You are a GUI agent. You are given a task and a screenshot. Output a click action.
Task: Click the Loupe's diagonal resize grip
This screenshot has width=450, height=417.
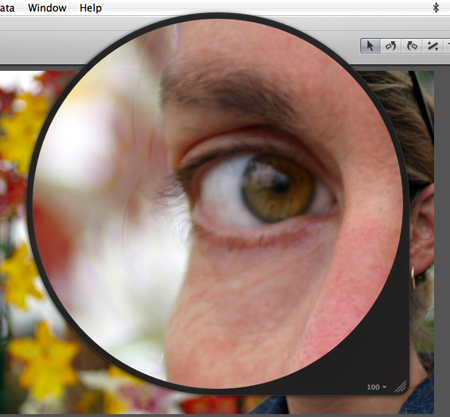coord(401,387)
